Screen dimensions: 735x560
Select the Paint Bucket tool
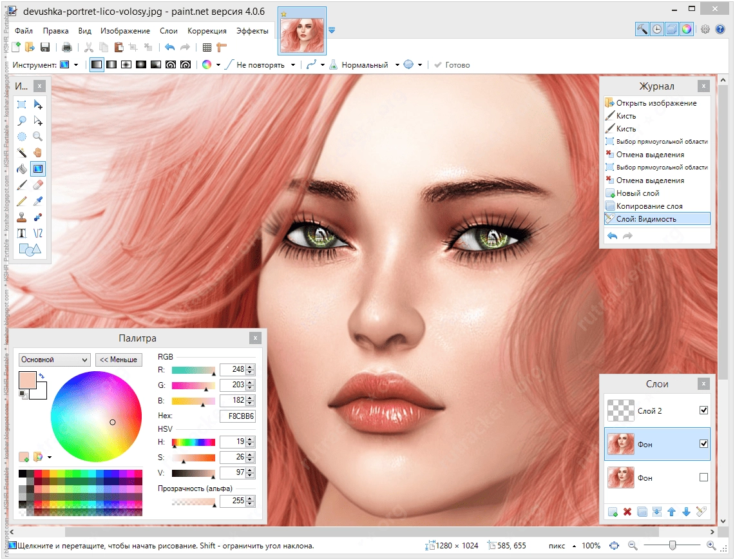tap(21, 169)
